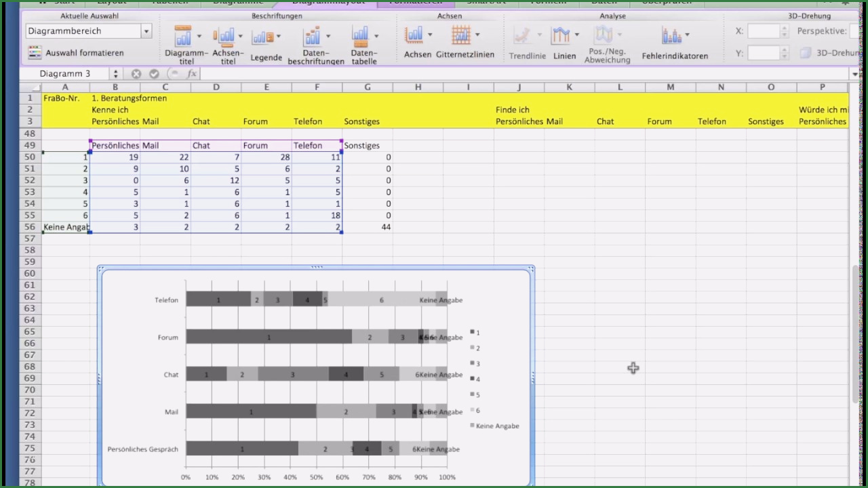Select the Sonstiges cell containing 44
This screenshot has width=868, height=488.
(368, 227)
